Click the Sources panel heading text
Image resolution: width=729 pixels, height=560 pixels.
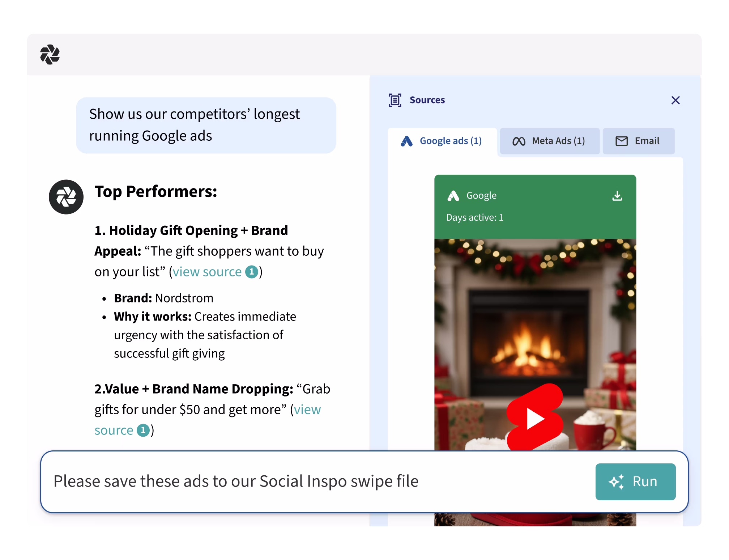point(427,100)
